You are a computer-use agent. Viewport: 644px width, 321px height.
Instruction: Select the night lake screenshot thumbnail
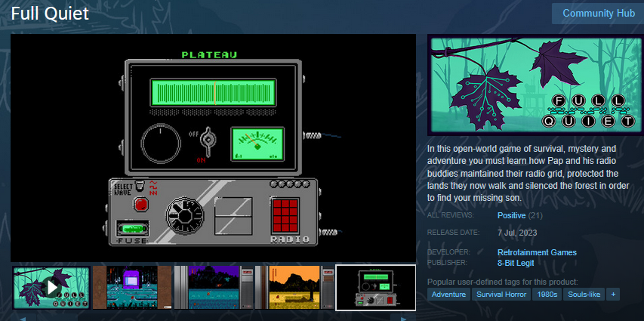213,287
